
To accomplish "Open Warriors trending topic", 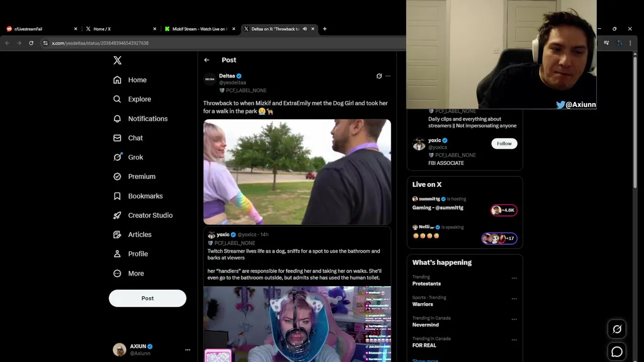I will (x=423, y=304).
